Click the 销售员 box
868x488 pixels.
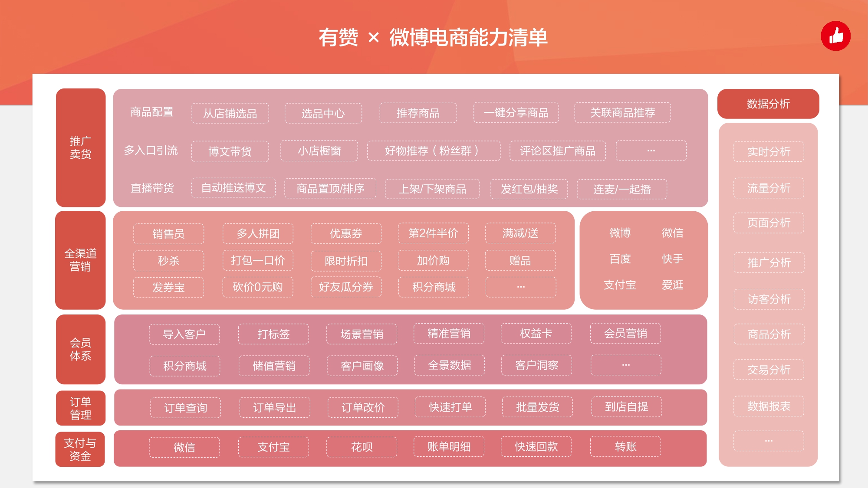pyautogui.click(x=168, y=234)
